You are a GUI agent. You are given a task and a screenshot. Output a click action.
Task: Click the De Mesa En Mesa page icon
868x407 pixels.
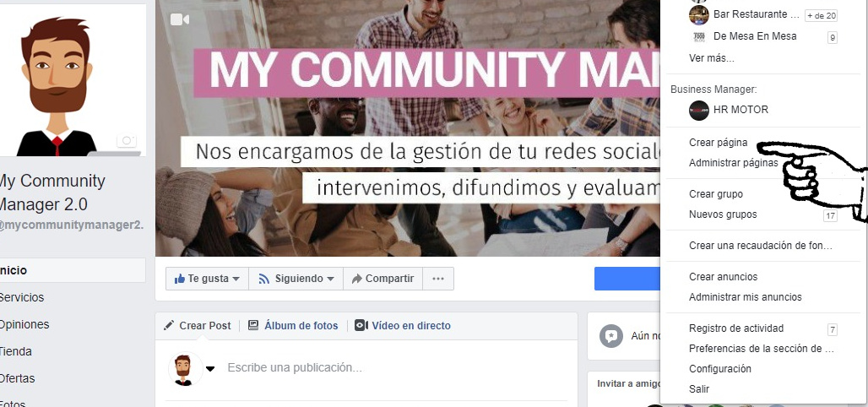coord(698,36)
